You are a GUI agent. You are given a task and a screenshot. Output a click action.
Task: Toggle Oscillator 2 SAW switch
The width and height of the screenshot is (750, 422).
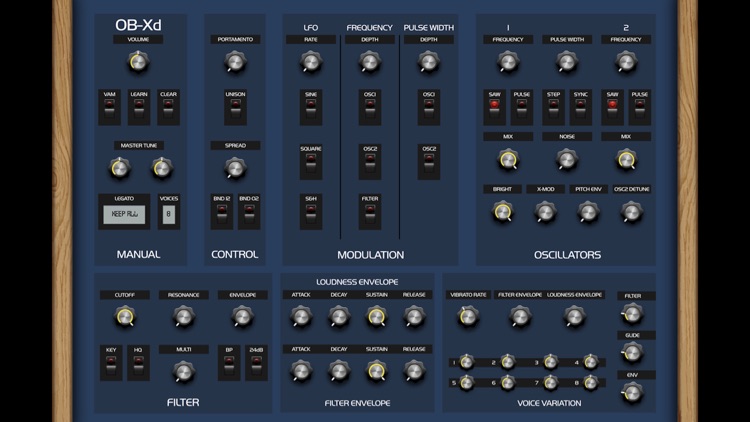tap(612, 109)
